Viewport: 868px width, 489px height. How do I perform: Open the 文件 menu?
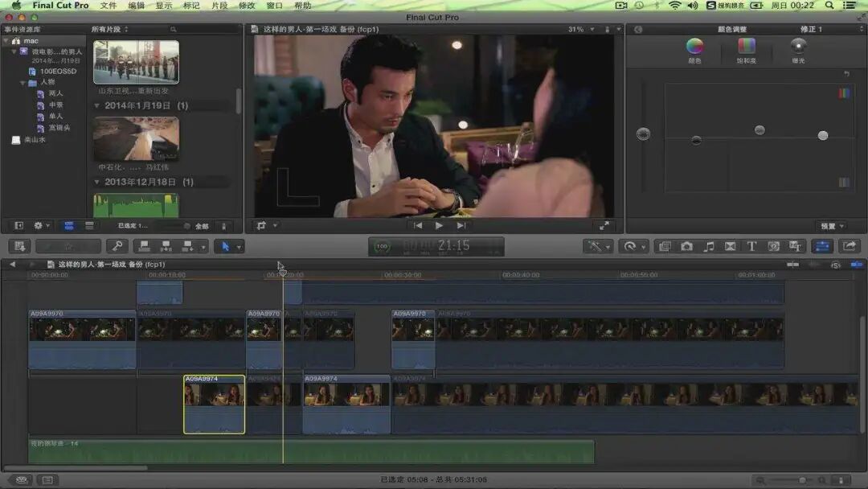tap(108, 6)
